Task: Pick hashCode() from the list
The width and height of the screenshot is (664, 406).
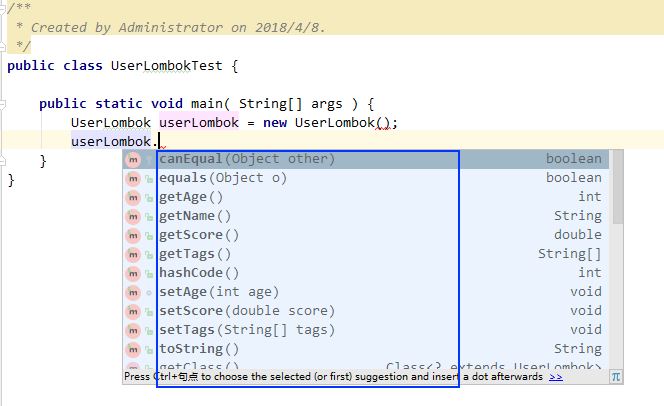Action: click(x=366, y=273)
